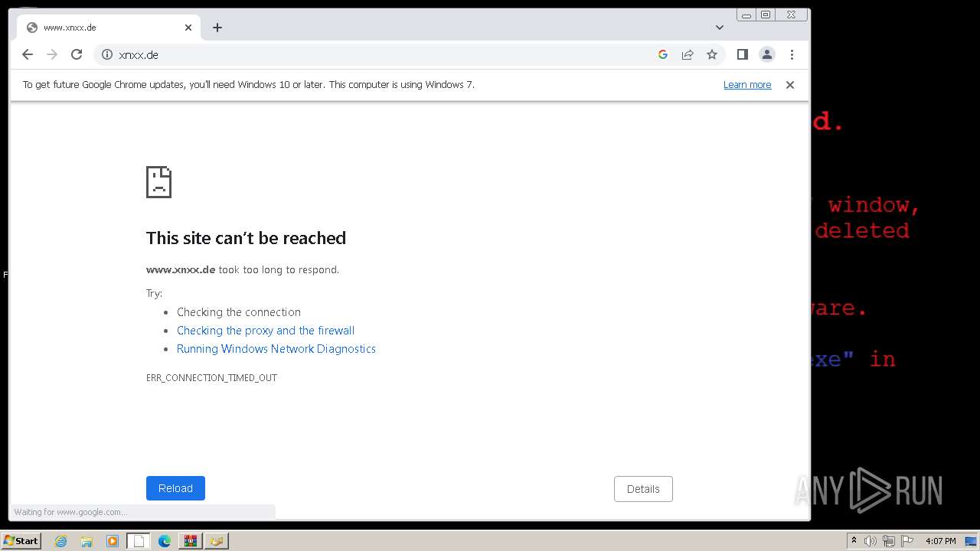
Task: Click the Google icon in the address bar
Action: pyautogui.click(x=663, y=54)
